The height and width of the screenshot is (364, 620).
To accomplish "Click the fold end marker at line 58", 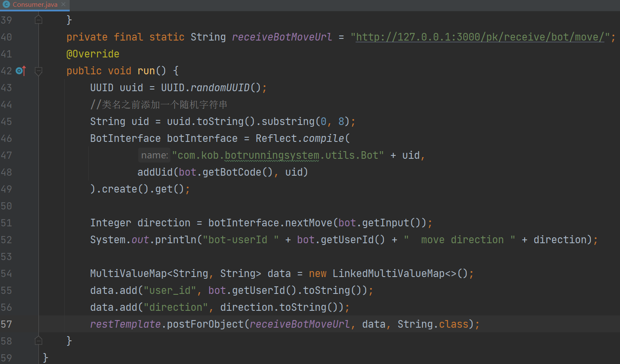I will click(38, 341).
